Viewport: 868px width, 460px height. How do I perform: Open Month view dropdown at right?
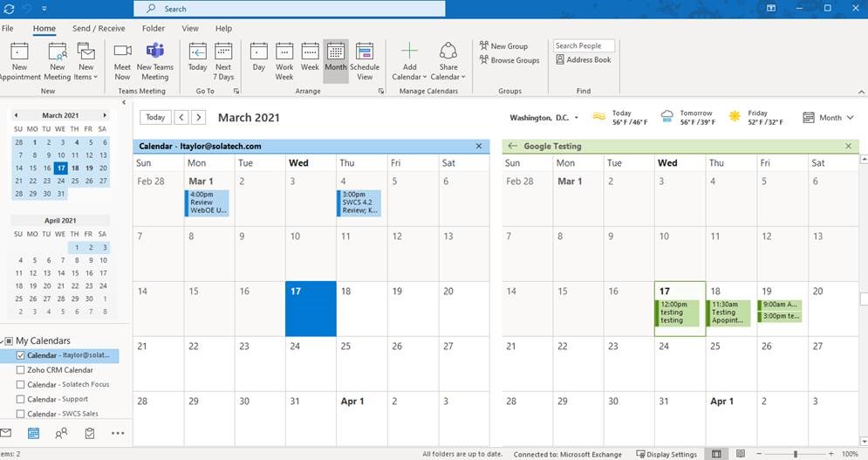click(829, 118)
